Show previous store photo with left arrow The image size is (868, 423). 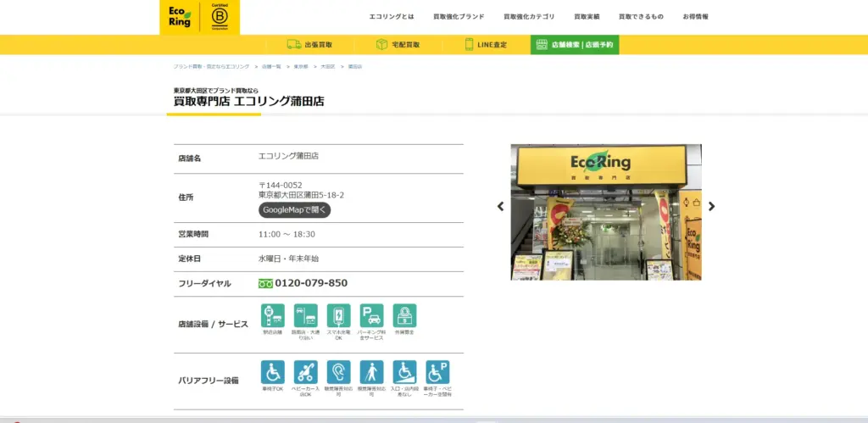click(x=500, y=206)
